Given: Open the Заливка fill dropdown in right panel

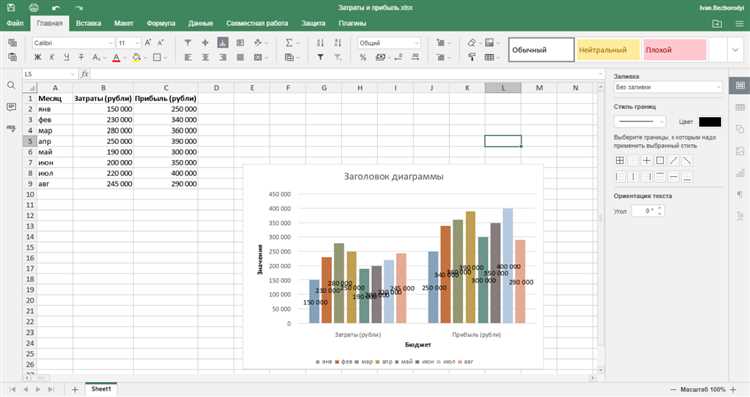Looking at the screenshot, I should pyautogui.click(x=668, y=88).
